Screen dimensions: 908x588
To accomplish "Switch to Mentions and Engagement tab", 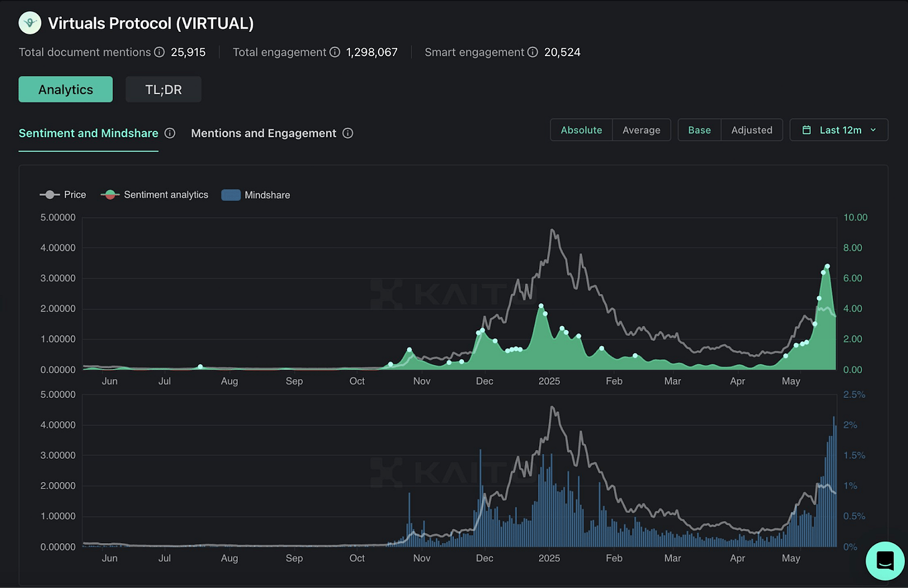I will (264, 133).
